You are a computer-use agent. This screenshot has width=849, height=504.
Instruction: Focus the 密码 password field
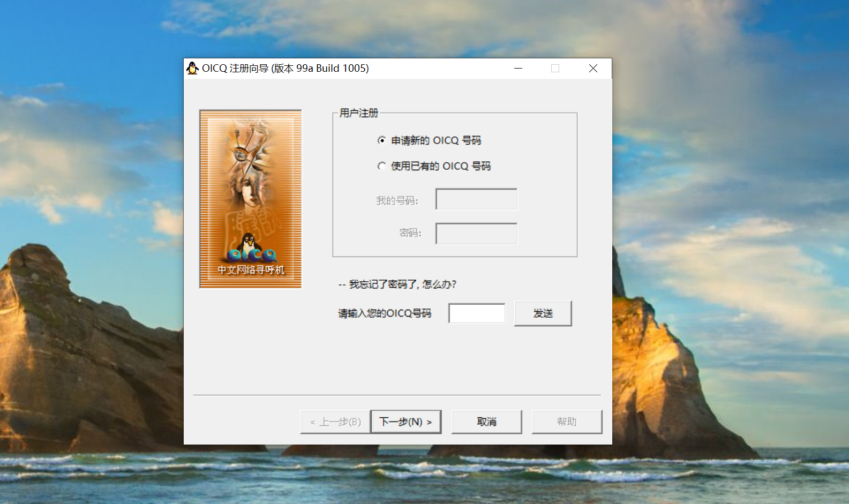477,234
